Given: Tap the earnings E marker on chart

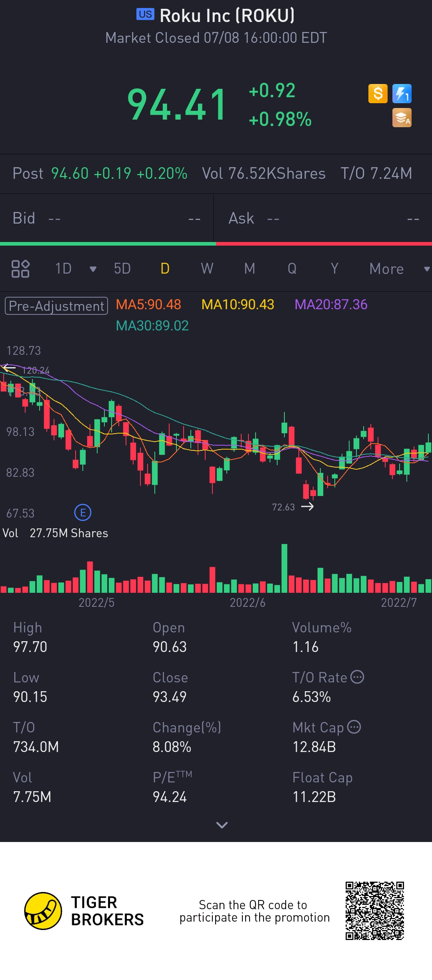Looking at the screenshot, I should (83, 512).
